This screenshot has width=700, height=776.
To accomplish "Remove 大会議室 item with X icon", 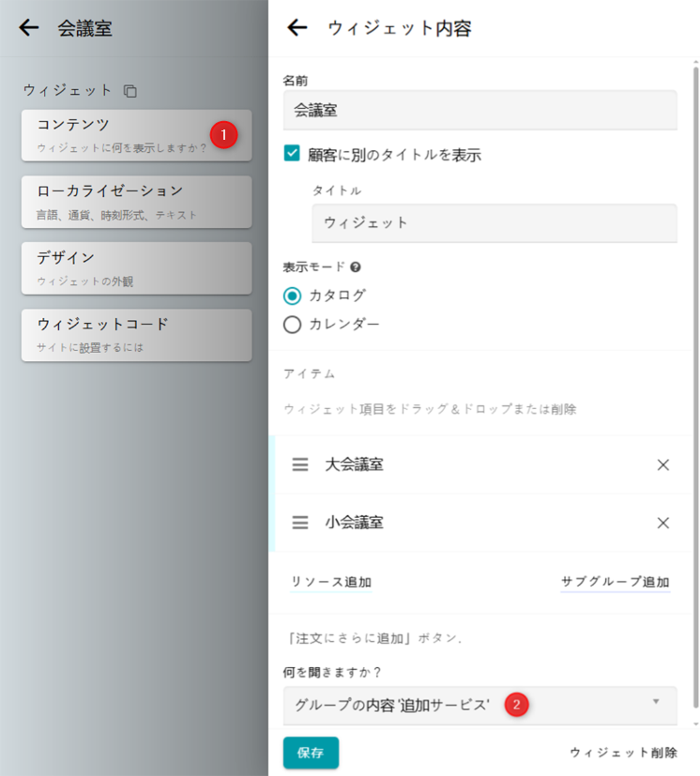I will click(663, 464).
